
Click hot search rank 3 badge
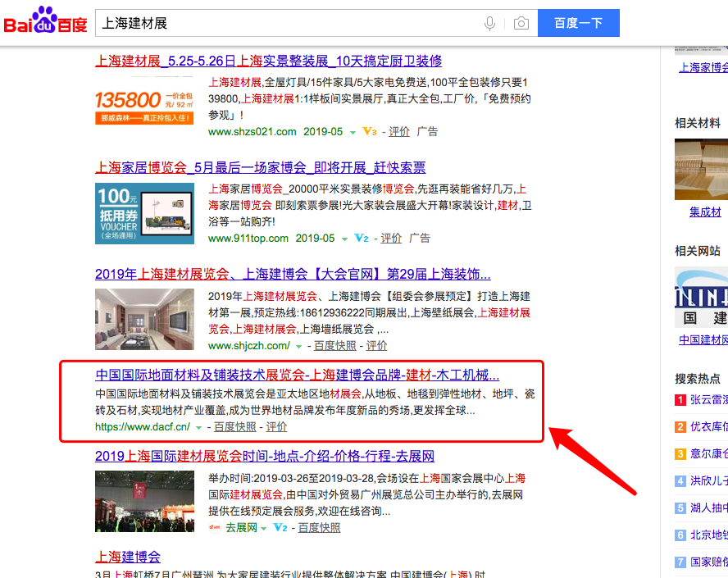[680, 453]
